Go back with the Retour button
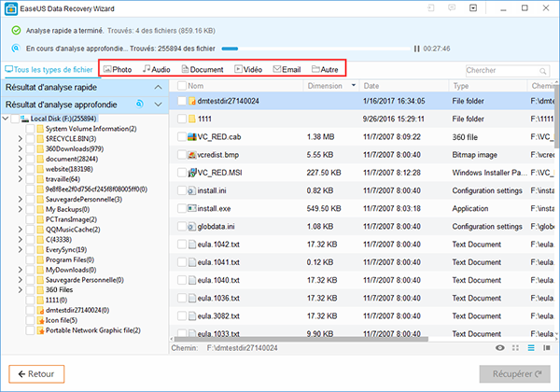 coord(36,373)
